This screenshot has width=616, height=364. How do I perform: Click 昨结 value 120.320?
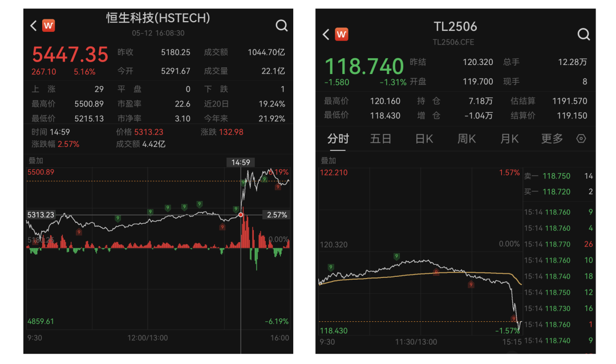pos(478,62)
